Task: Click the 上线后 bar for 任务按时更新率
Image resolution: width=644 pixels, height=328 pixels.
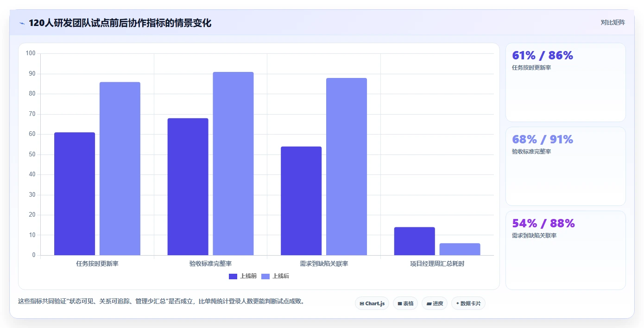Action: tap(120, 168)
